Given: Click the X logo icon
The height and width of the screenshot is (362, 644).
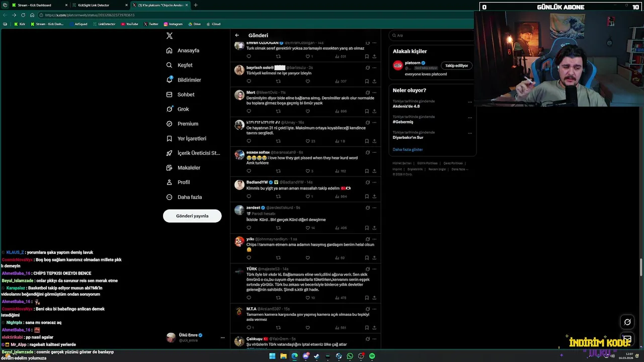Looking at the screenshot, I should [x=170, y=36].
